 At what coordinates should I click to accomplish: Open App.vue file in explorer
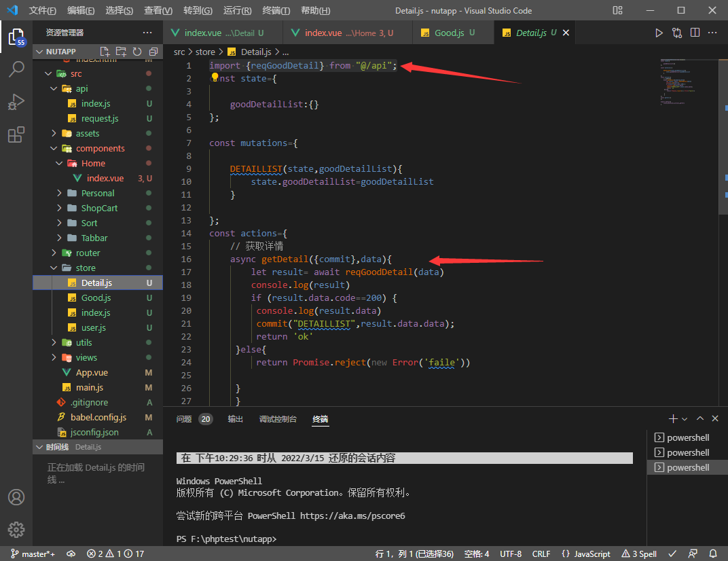92,372
